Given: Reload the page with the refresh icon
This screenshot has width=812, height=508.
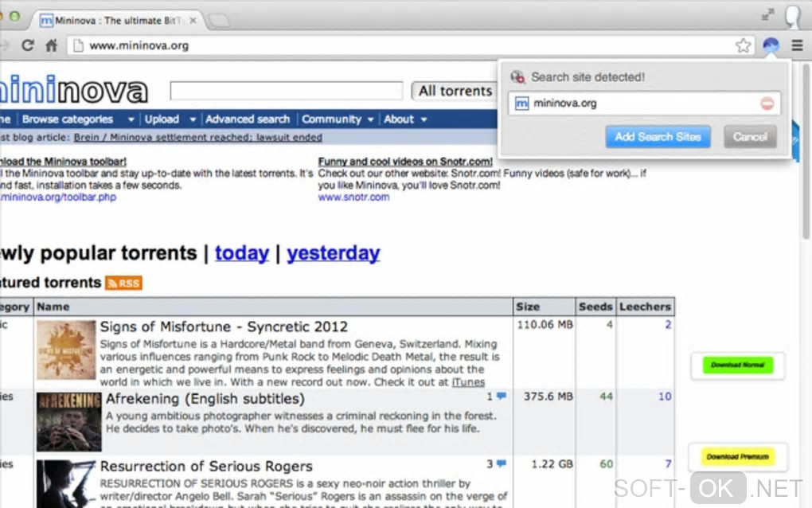Looking at the screenshot, I should (x=27, y=45).
